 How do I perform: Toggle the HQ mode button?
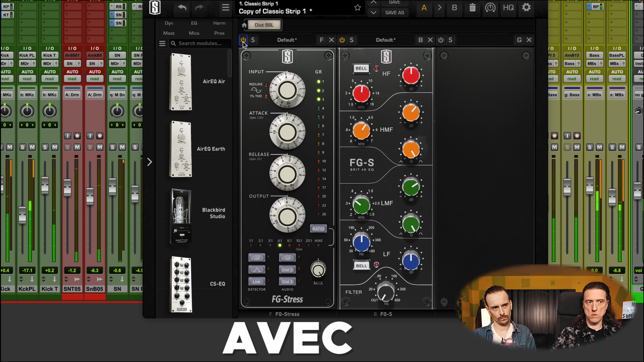[508, 8]
